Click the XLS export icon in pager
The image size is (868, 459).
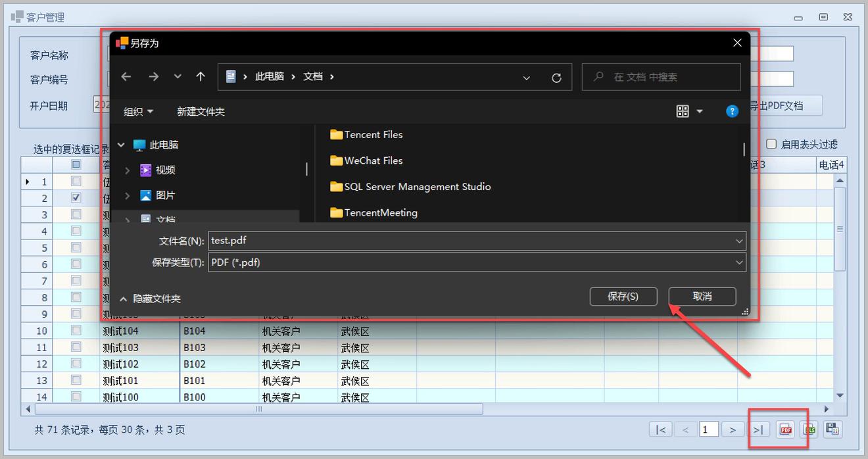pyautogui.click(x=809, y=429)
